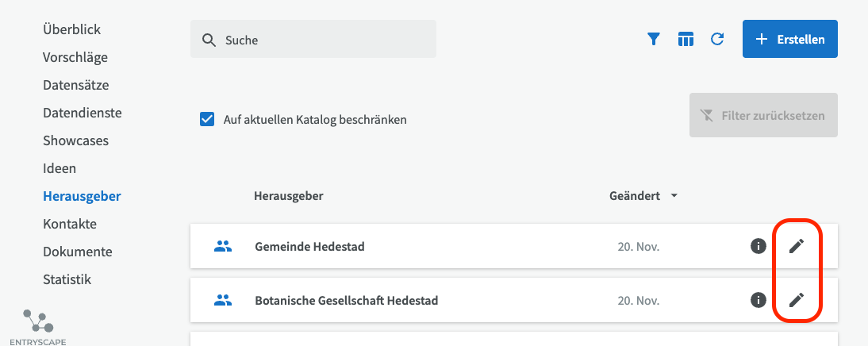
Task: Open the Gemeinde Hedestad publisher row
Action: coord(309,247)
